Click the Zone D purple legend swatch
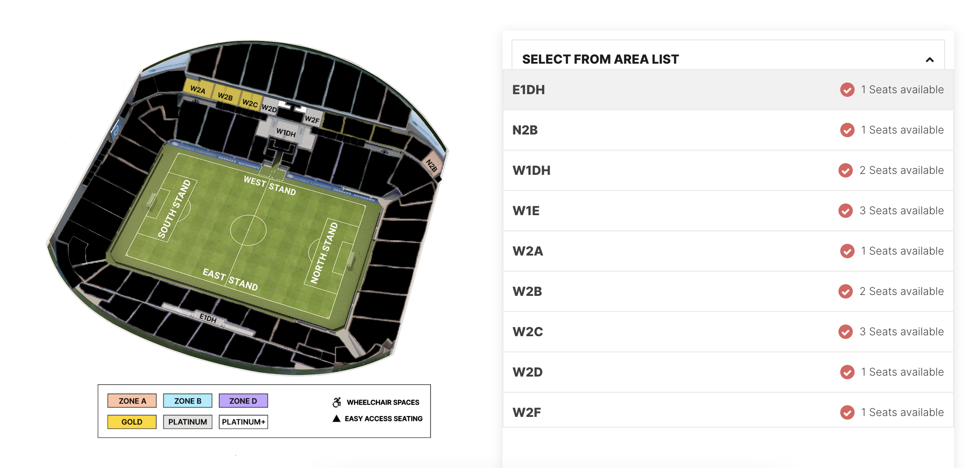 tap(243, 401)
